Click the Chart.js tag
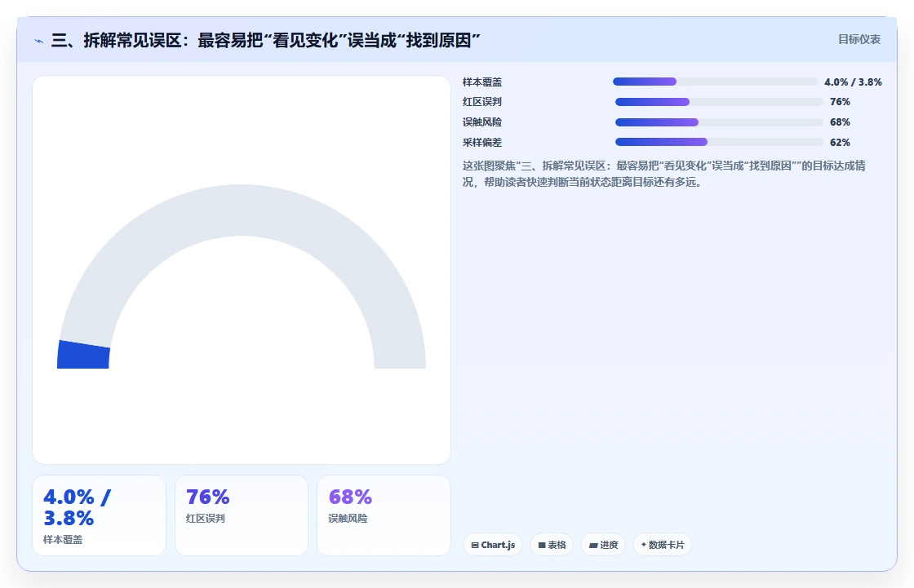Viewport: 914px width, 588px height. pos(493,545)
